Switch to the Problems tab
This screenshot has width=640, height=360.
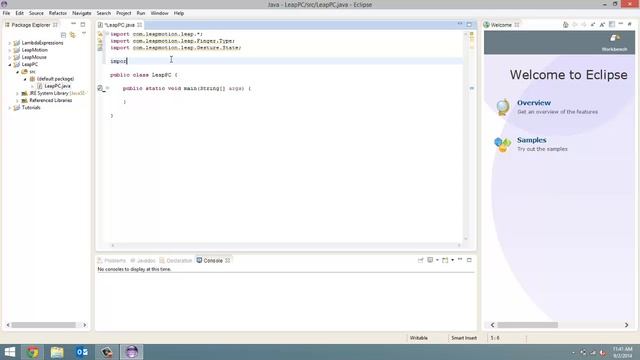111,260
